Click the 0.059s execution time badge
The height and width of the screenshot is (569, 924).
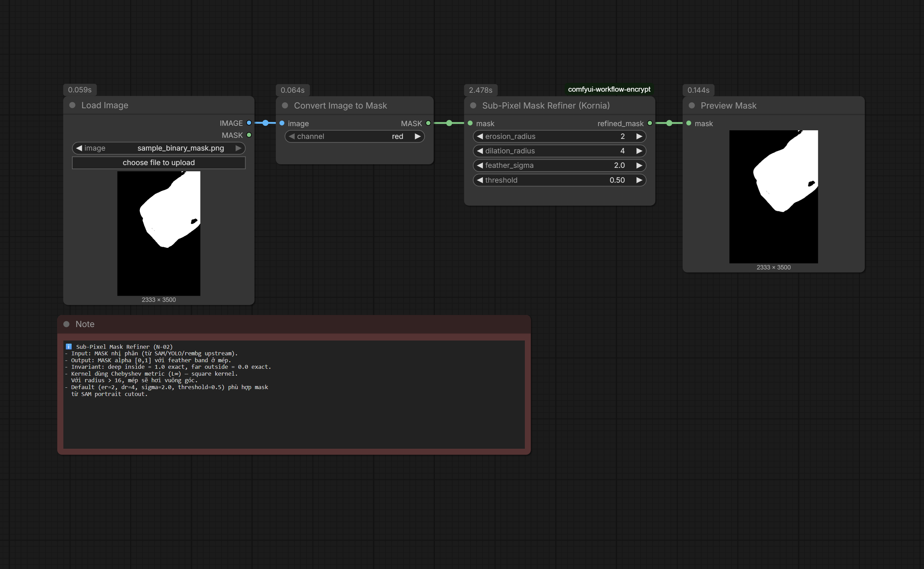[80, 90]
